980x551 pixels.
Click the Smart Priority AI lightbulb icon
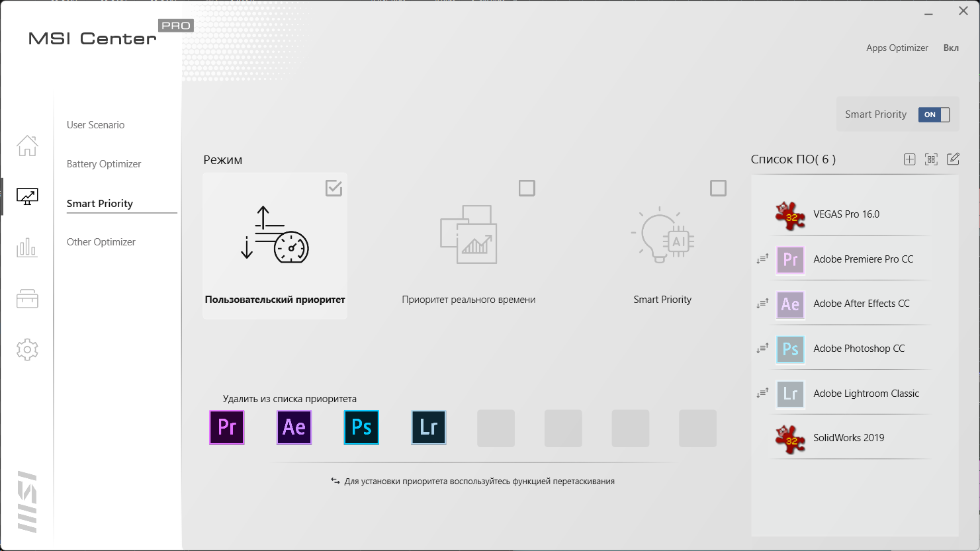pos(662,235)
